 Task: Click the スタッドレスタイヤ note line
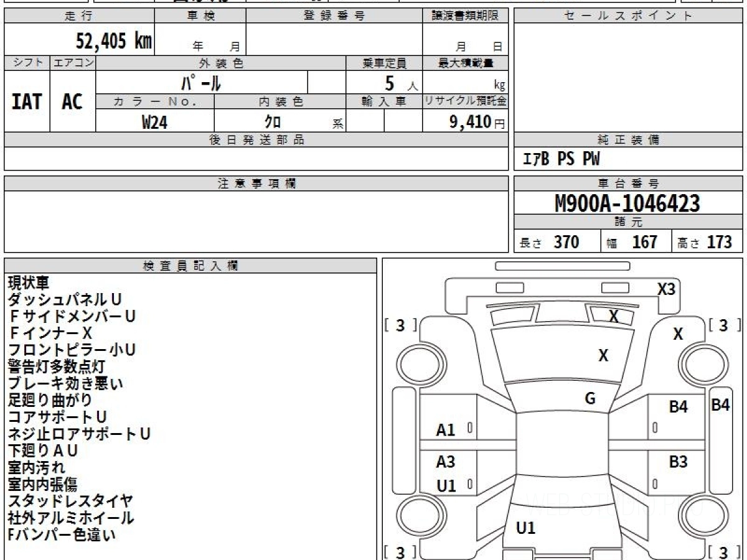70,500
